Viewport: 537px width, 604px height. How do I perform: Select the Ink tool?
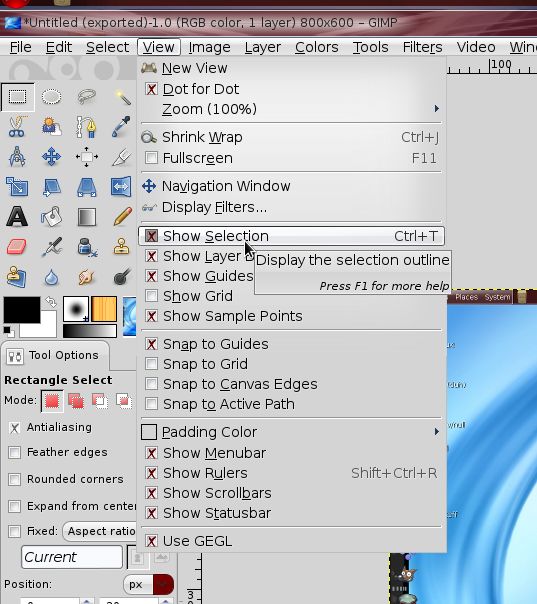86,247
